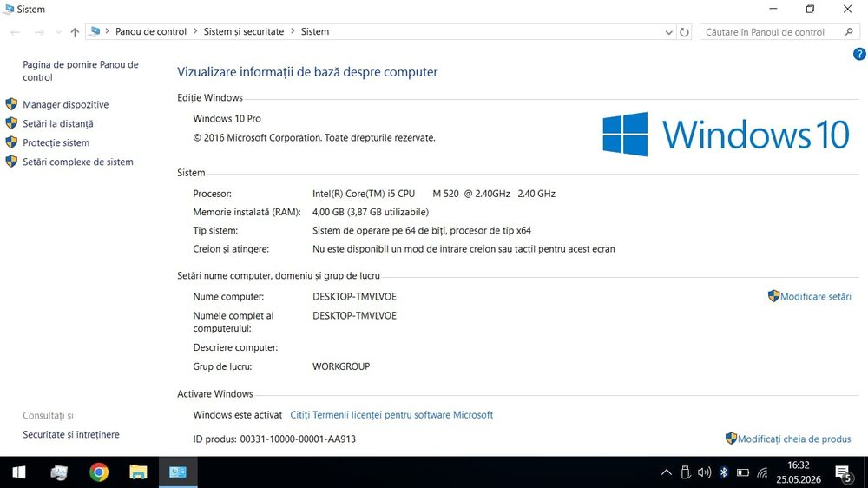Screen dimensions: 868x488
Task: Go to Pagina de pornire Panou de control
Action: click(x=81, y=71)
